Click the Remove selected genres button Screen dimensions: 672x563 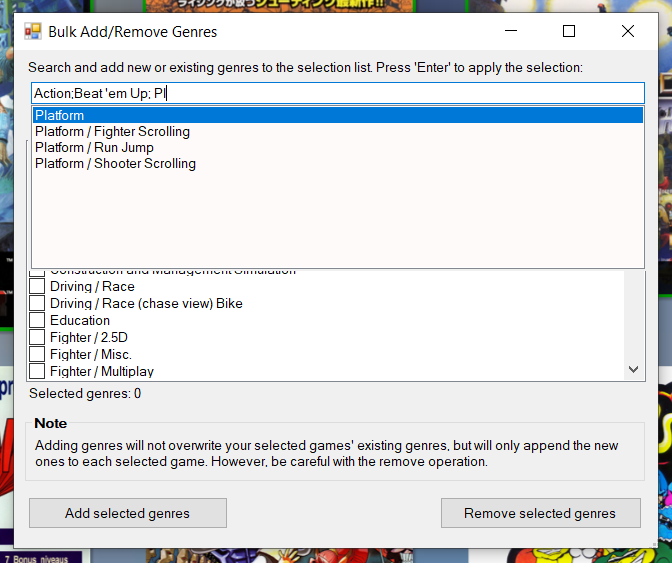[540, 513]
